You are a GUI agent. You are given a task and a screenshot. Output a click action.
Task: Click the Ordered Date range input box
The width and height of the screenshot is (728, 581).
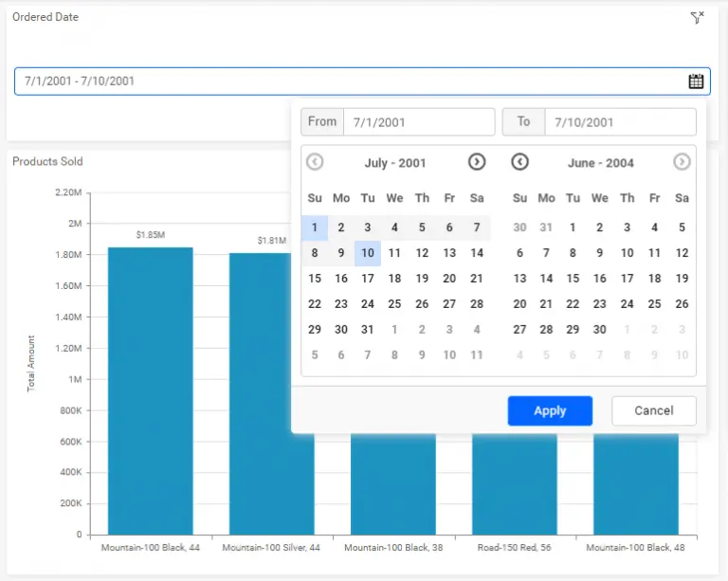click(x=362, y=82)
